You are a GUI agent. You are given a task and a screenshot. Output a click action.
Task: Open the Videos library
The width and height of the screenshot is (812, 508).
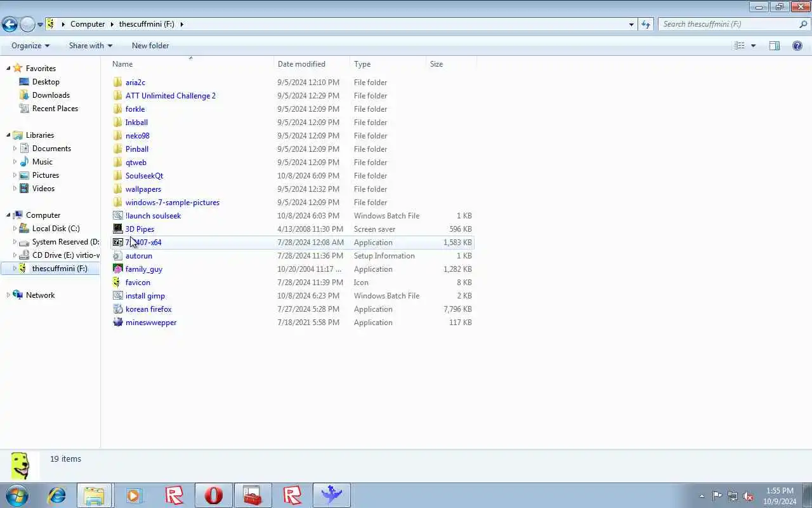43,189
